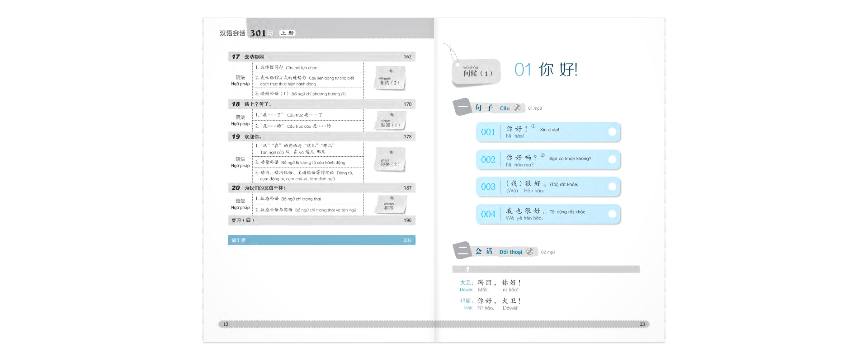Click the 01.mp3 audio file label
This screenshot has height=360, width=868.
pyautogui.click(x=535, y=108)
